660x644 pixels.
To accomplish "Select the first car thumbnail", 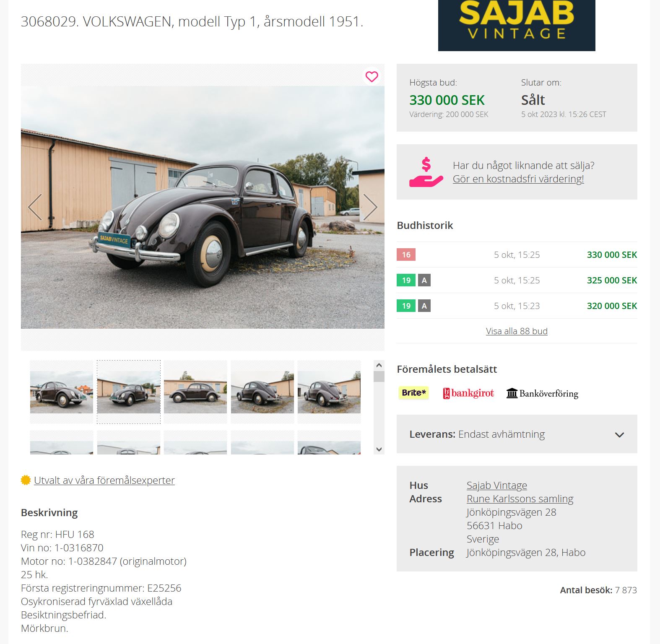I will (62, 392).
